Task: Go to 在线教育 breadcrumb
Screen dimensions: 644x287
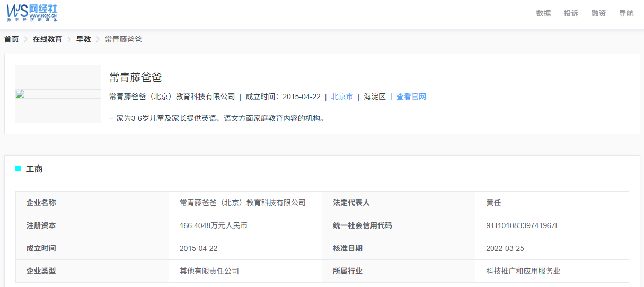Action: pyautogui.click(x=47, y=39)
